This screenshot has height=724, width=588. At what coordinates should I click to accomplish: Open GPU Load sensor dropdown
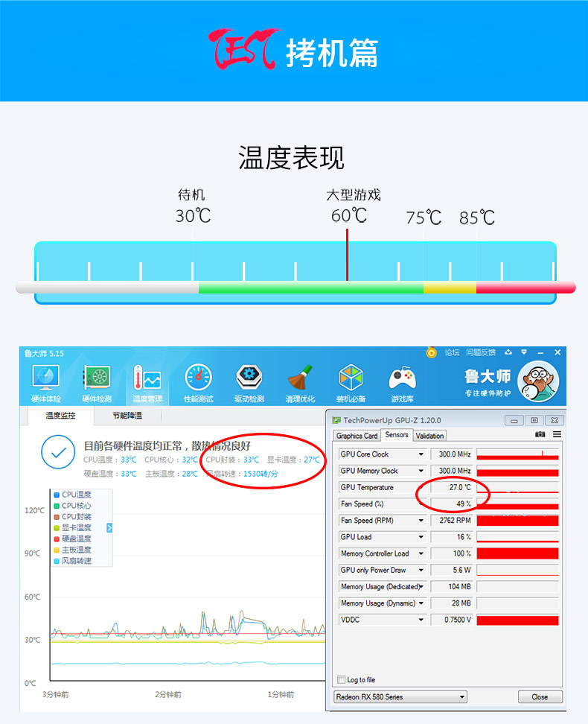point(421,537)
